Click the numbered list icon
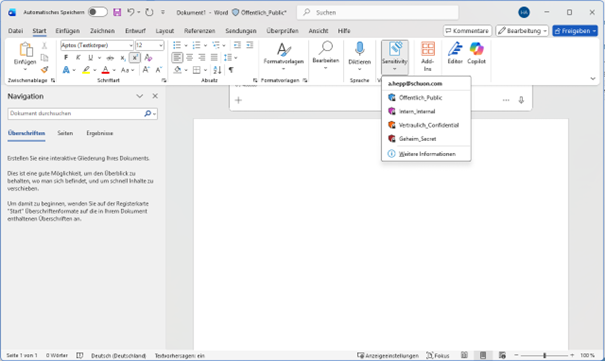This screenshot has height=361, width=605. point(196,46)
